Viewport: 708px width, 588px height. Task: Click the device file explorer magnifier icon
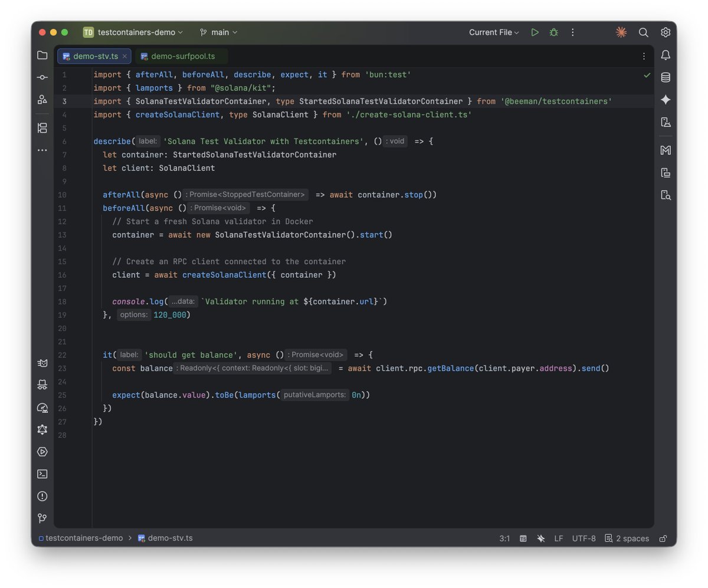click(666, 195)
